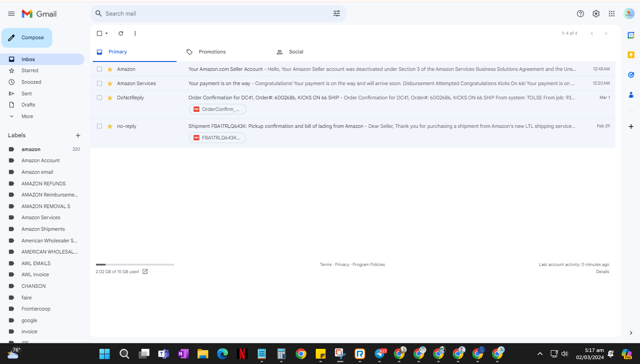Viewport: 640px width, 364px height.
Task: Open Google Contacts side panel
Action: (x=631, y=94)
